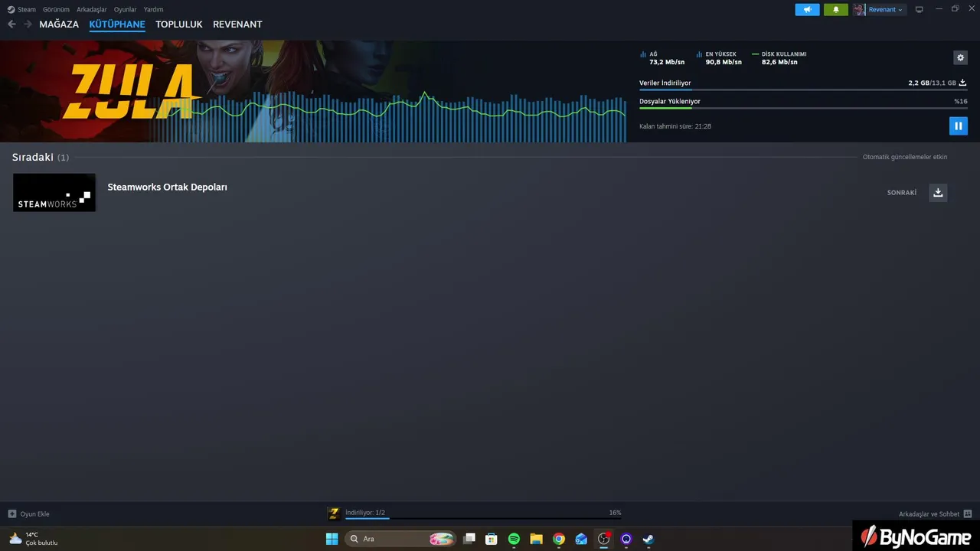Screen dimensions: 980x551
Task: Open the Steamworks Ortak Depoları title
Action: pos(167,187)
